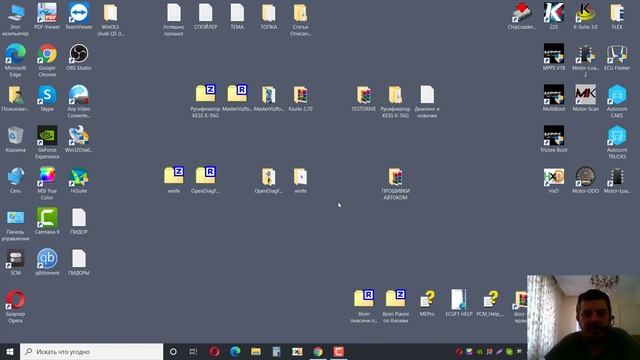640x360 pixels.
Task: Open the Kssite 2.70 archive folder
Action: click(300, 95)
